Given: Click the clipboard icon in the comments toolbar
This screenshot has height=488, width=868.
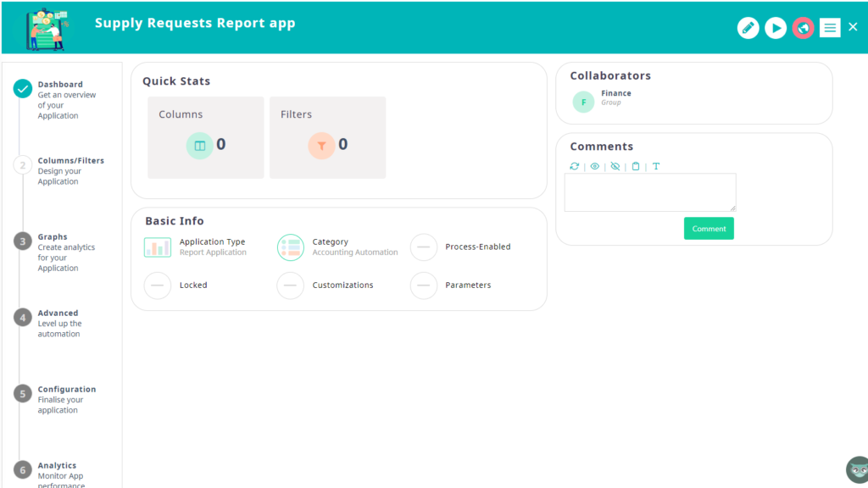Looking at the screenshot, I should [x=636, y=166].
